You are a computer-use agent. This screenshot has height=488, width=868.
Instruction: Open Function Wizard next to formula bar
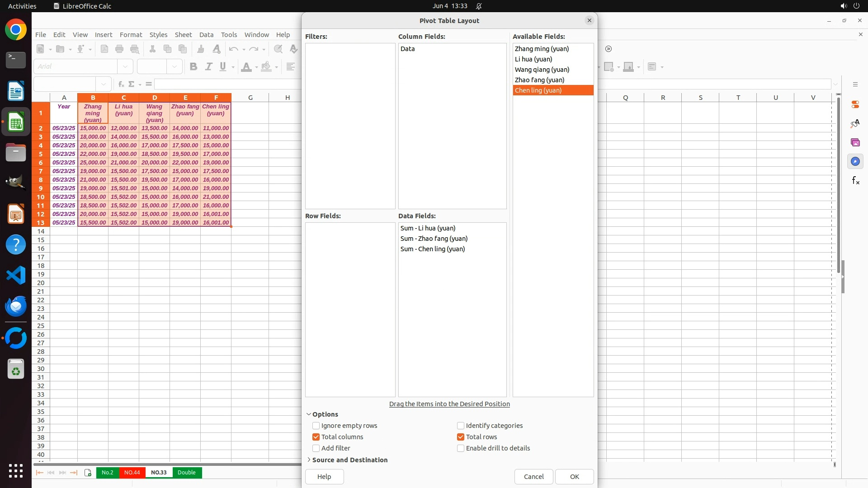[121, 84]
